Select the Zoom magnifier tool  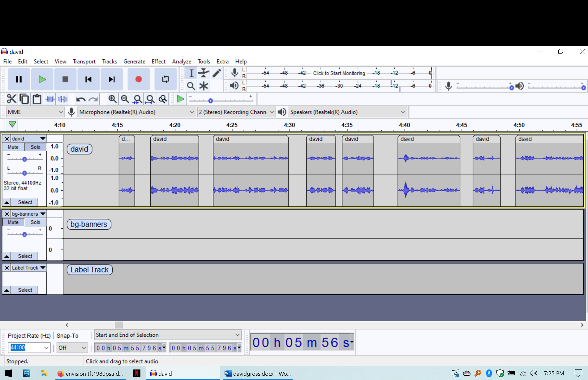pyautogui.click(x=191, y=86)
